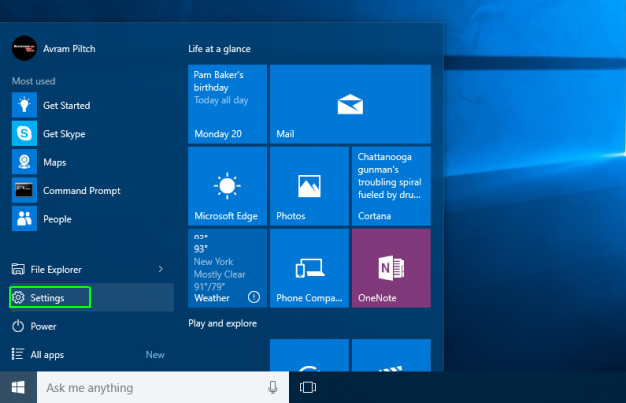
Task: Open the Maps app icon
Action: coord(24,162)
